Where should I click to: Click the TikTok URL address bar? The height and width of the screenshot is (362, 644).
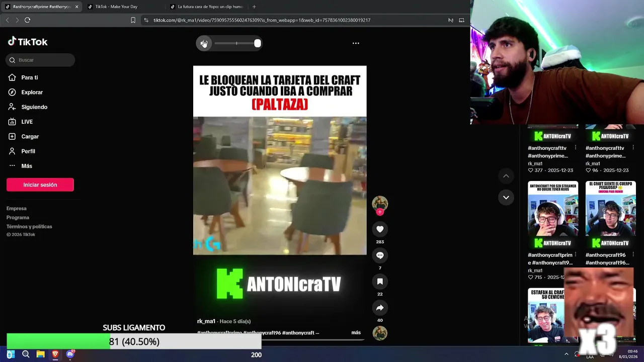click(x=262, y=20)
